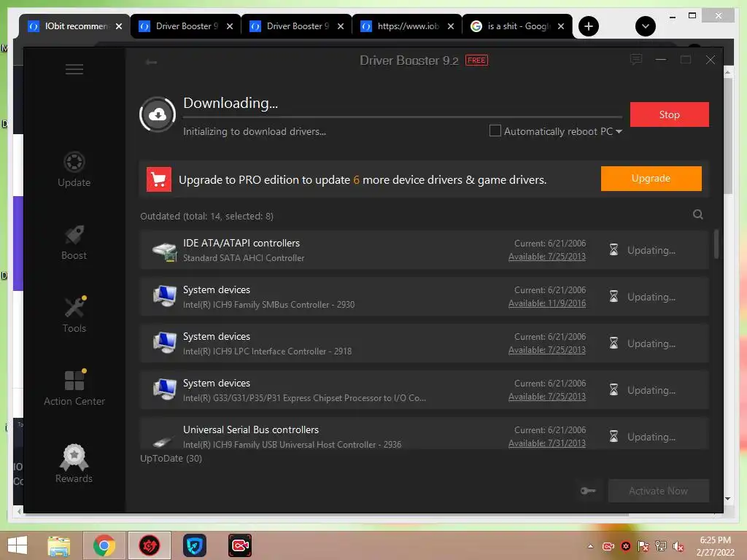Expand Automatically reboot PC dropdown arrow
The image size is (747, 560).
point(619,131)
